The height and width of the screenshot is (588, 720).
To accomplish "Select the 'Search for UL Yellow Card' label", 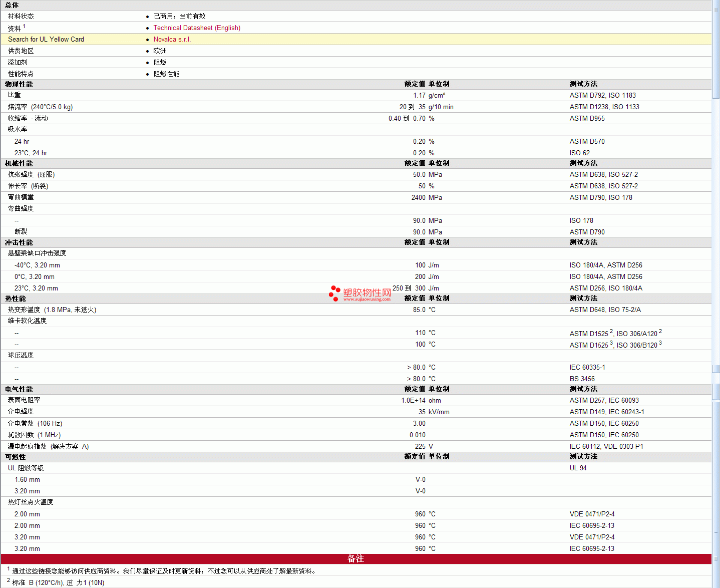I will point(46,40).
